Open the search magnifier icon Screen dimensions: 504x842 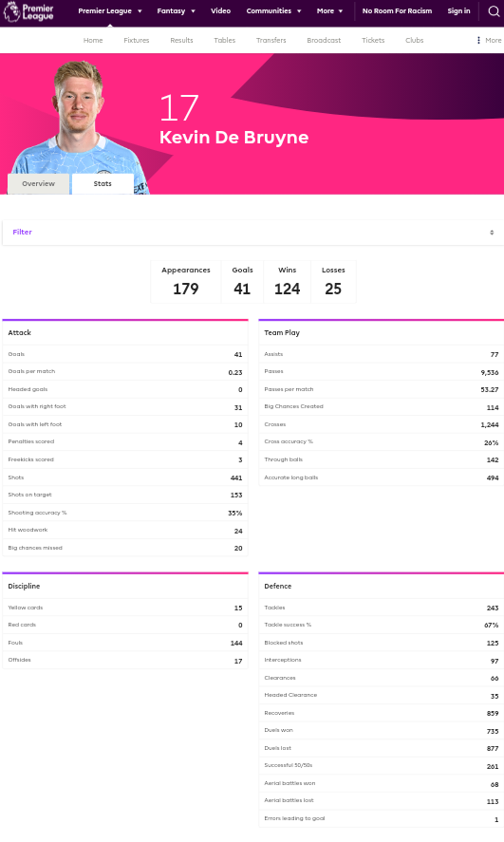coord(494,11)
